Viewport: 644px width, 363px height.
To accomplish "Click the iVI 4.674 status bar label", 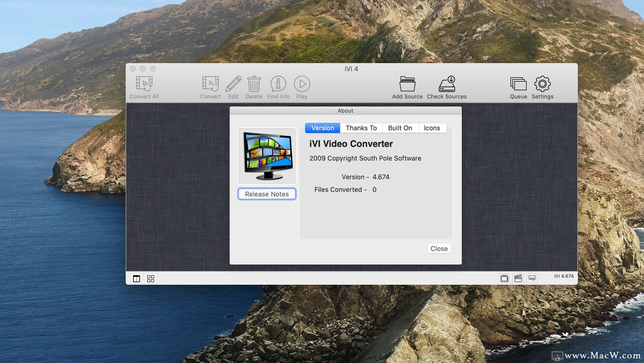I will (564, 276).
